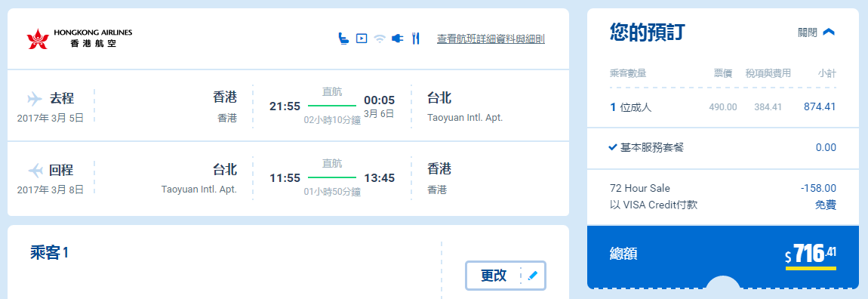Click the in-flight entertainment play icon
The width and height of the screenshot is (868, 299).
tap(362, 39)
